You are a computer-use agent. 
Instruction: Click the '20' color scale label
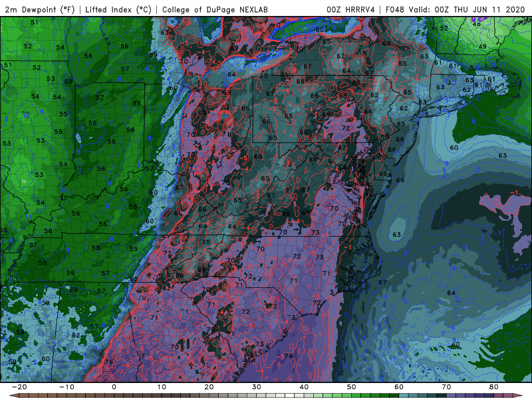point(209,387)
